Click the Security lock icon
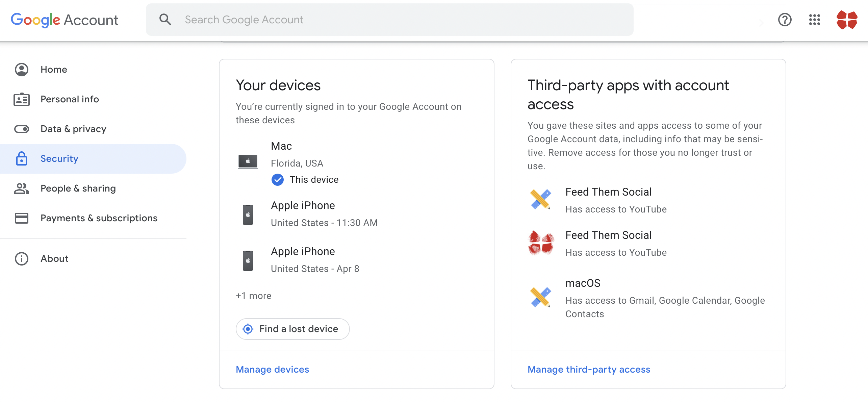Screen dimensions: 868x402 click(22, 158)
